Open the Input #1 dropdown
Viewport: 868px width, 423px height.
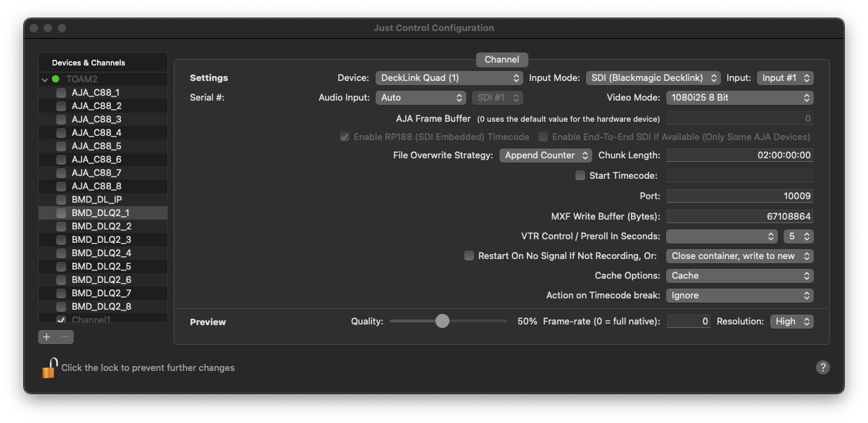(785, 78)
